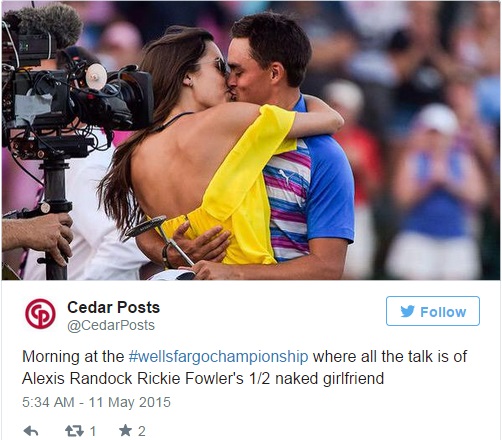The height and width of the screenshot is (440, 502).
Task: View the retweet count showing 1
Action: [x=93, y=431]
